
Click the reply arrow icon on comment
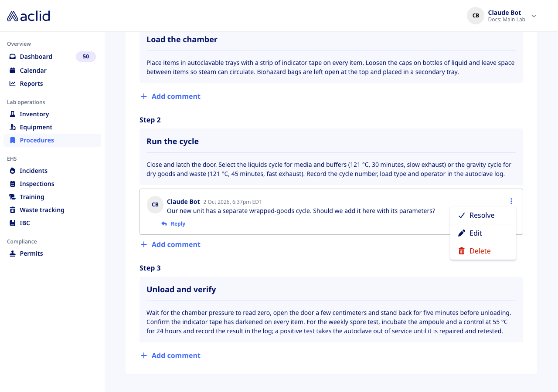pyautogui.click(x=164, y=224)
